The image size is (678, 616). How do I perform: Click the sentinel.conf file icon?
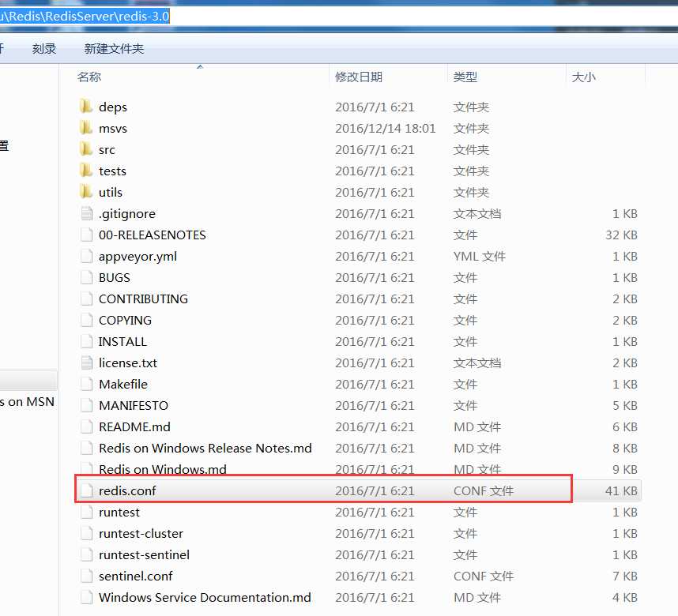tap(86, 576)
